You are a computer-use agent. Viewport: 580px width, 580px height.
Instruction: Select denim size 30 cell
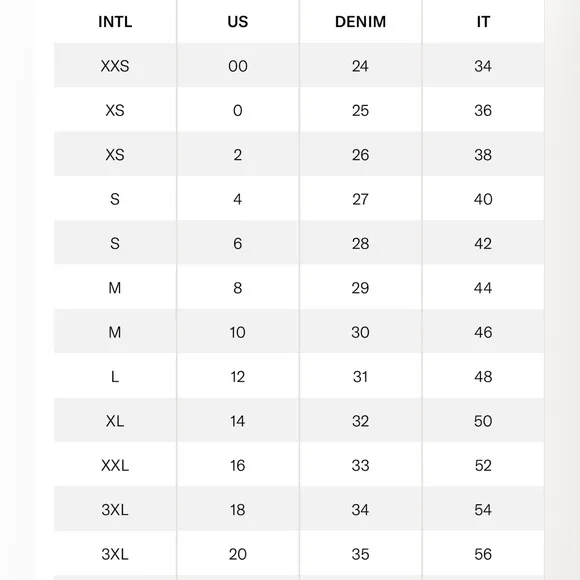point(360,332)
